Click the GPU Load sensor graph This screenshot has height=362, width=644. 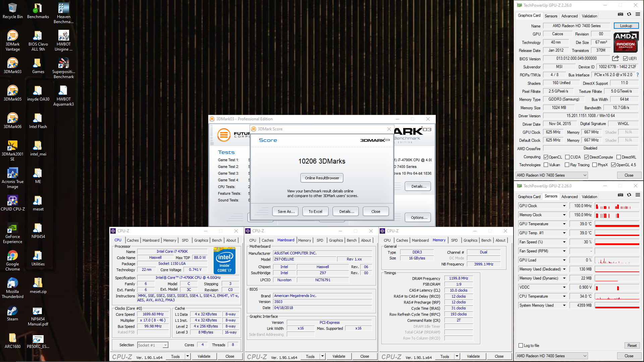tap(617, 260)
